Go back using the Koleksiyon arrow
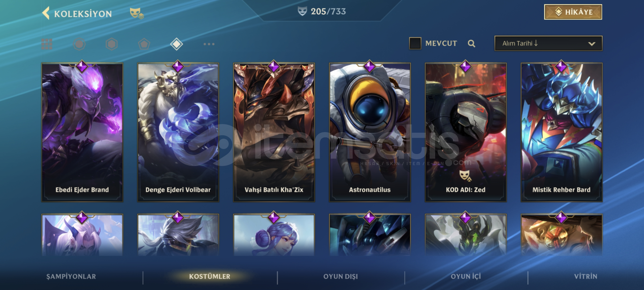644x290 pixels. point(46,13)
